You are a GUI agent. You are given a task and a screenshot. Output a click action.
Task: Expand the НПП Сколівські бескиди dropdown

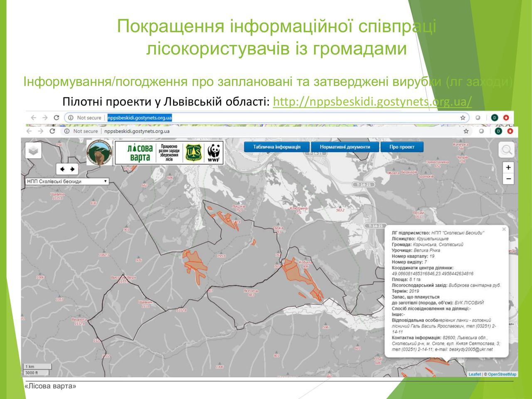66,181
